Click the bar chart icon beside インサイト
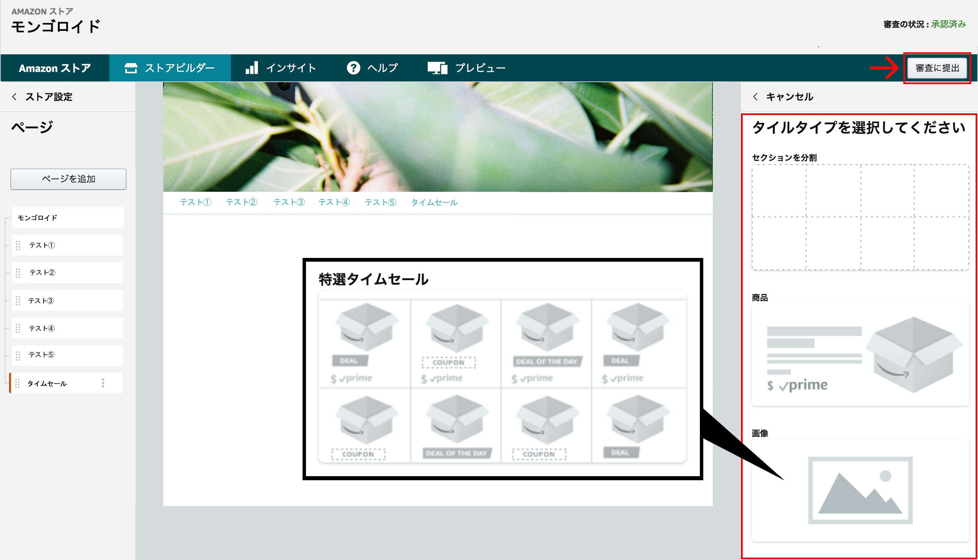The height and width of the screenshot is (560, 978). coord(252,68)
